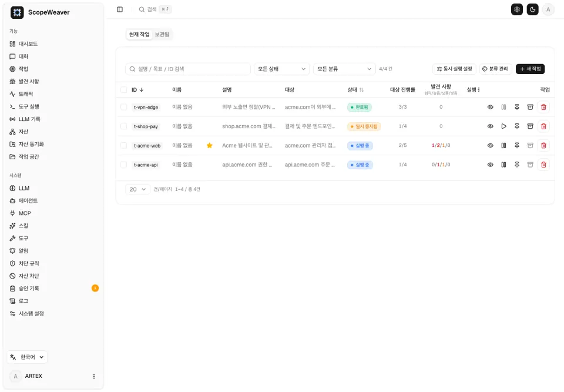Delete the t-acme-web task
This screenshot has height=392, width=564.
coord(543,145)
